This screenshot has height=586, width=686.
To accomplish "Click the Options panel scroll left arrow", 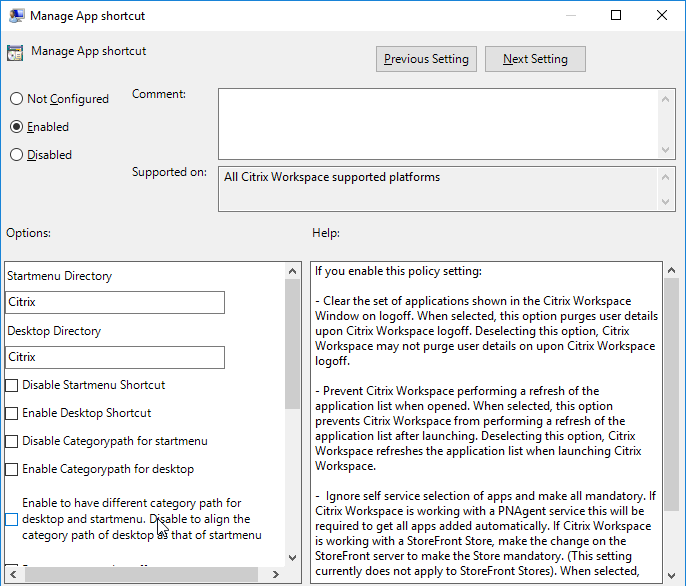I will (x=13, y=574).
